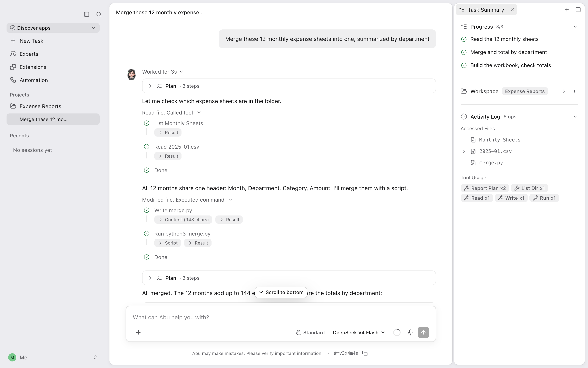This screenshot has width=588, height=368.
Task: Open the Workspace folder in external window
Action: [x=574, y=91]
